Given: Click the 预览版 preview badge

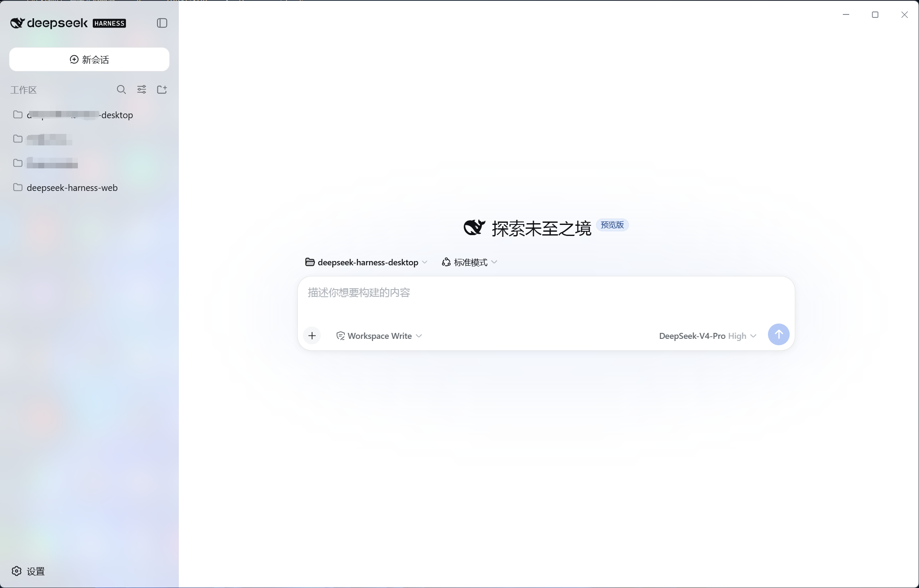Looking at the screenshot, I should point(612,225).
